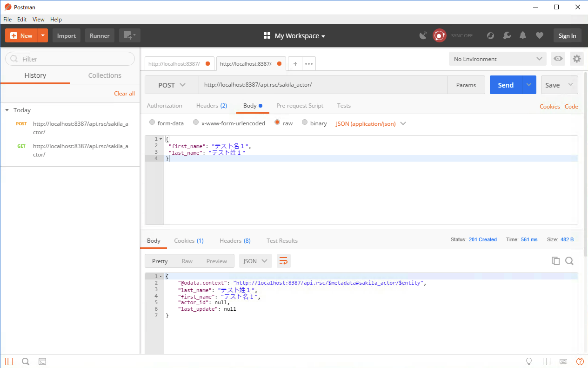Switch to two pane view icon

[547, 361]
